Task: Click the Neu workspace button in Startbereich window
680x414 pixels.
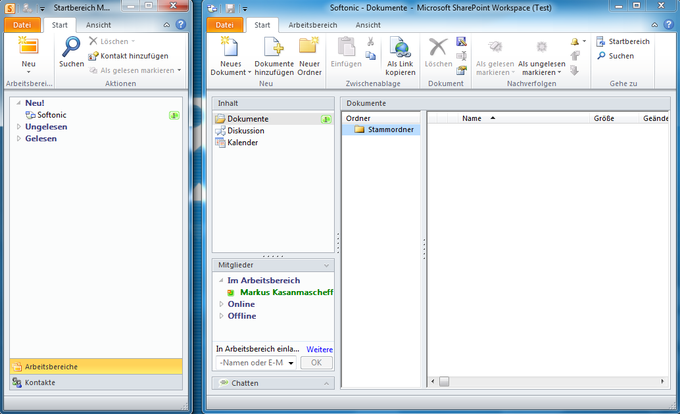Action: (x=29, y=54)
